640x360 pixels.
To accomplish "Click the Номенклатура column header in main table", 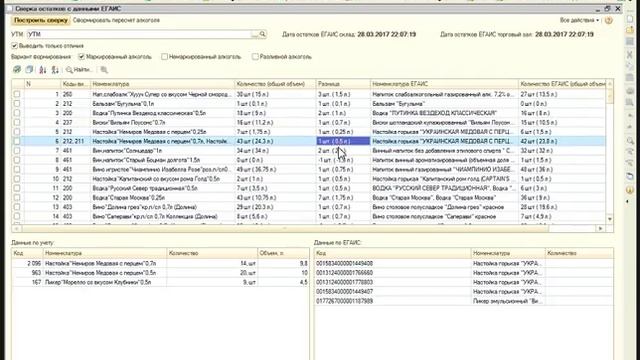I will coord(162,84).
